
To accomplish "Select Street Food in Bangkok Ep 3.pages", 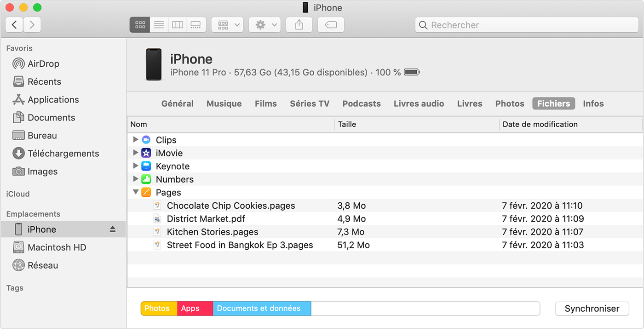I will tap(385, 245).
